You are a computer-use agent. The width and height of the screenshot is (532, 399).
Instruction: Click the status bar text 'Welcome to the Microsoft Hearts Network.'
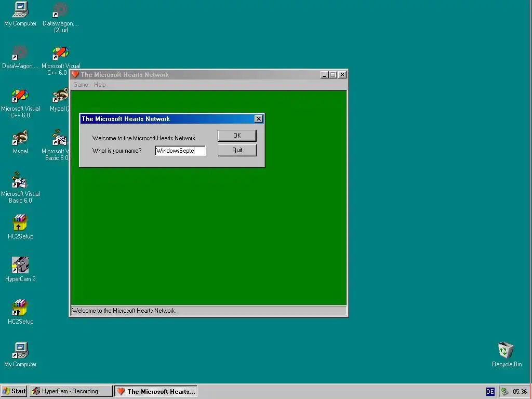[x=124, y=311]
